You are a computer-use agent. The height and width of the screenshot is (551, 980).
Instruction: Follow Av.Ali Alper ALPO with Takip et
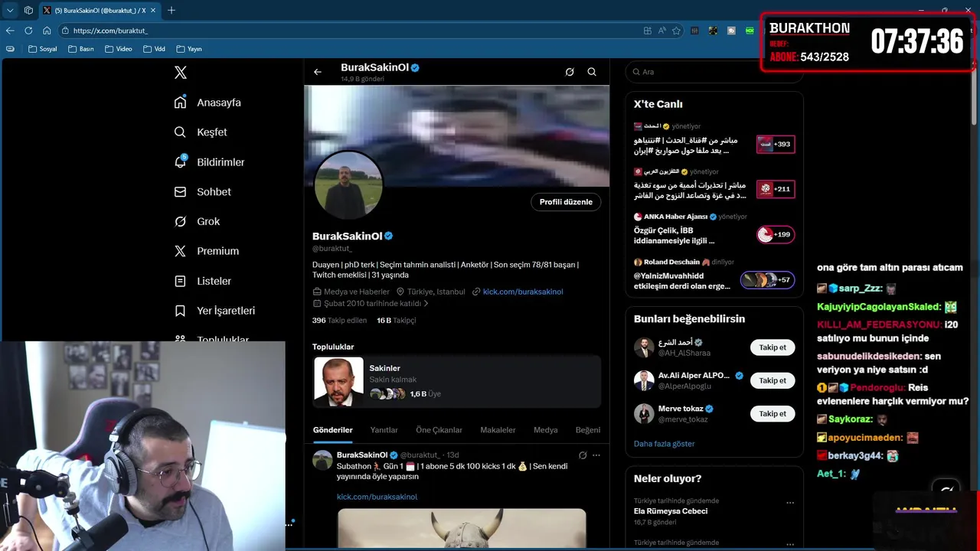[x=773, y=380]
